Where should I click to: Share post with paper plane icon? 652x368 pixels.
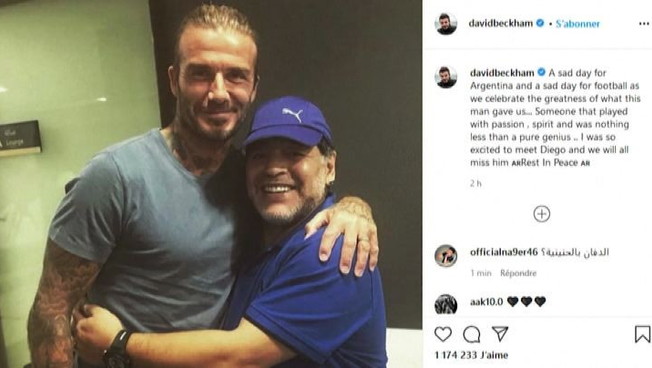500,333
